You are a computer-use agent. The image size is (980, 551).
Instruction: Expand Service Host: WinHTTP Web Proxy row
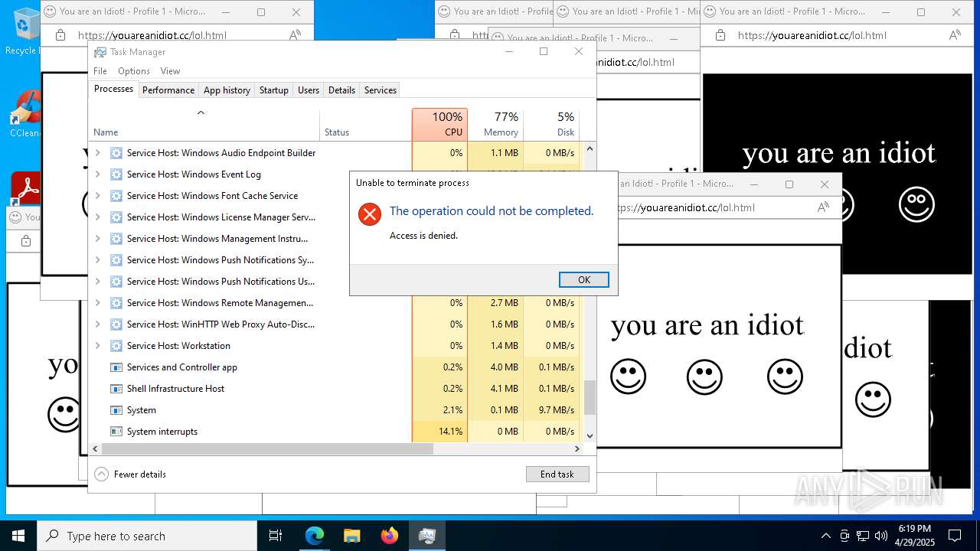point(97,324)
